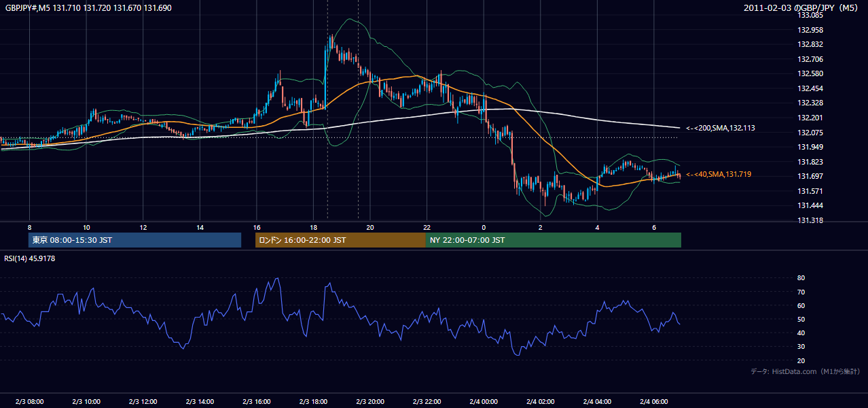Screen dimensions: 868x408
Task: Click the 2011-02-03 GBP/JPY (M5) chart title
Action: pos(801,8)
